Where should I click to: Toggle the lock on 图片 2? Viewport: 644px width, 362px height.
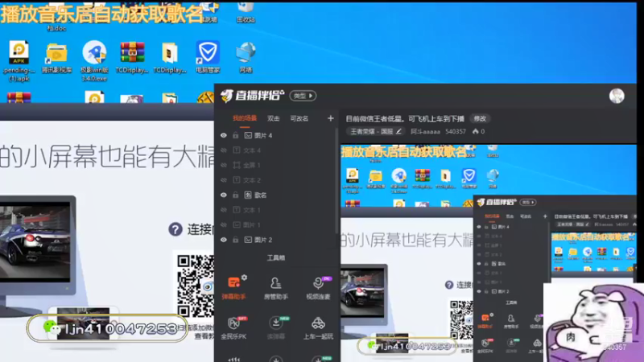235,240
